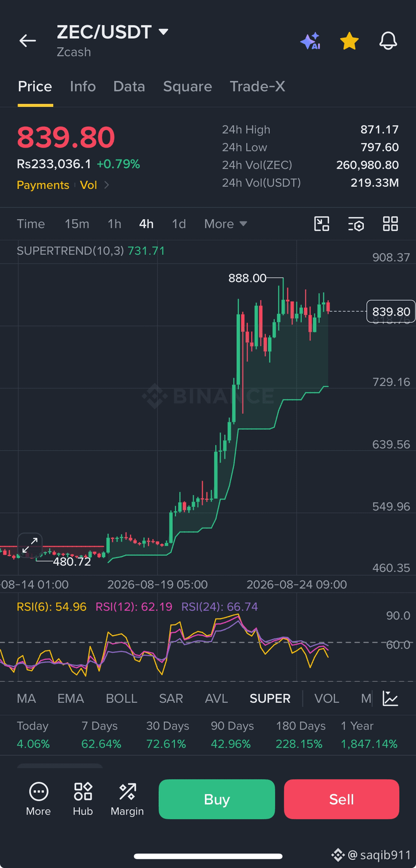Image resolution: width=416 pixels, height=868 pixels.
Task: Tap the 90 Days 42.96% cell
Action: (232, 735)
